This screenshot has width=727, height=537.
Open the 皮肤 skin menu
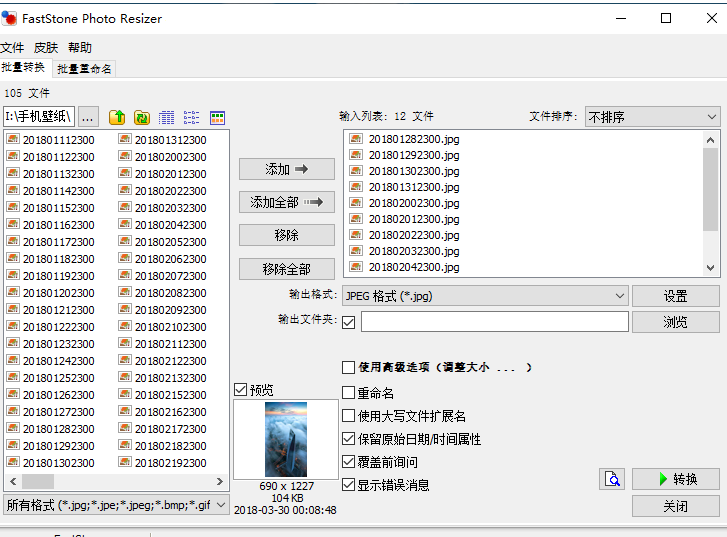pyautogui.click(x=46, y=48)
